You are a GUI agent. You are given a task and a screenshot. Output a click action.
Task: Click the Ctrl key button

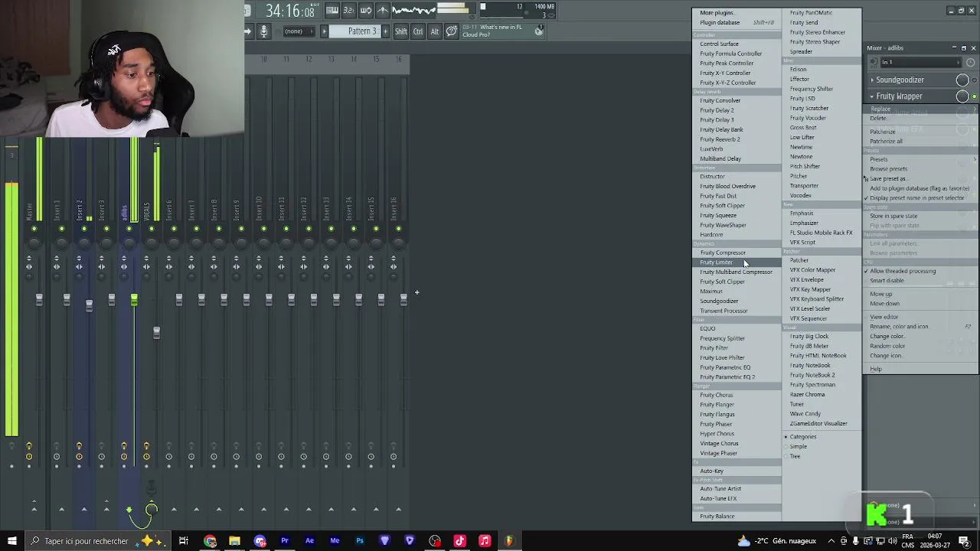click(418, 31)
